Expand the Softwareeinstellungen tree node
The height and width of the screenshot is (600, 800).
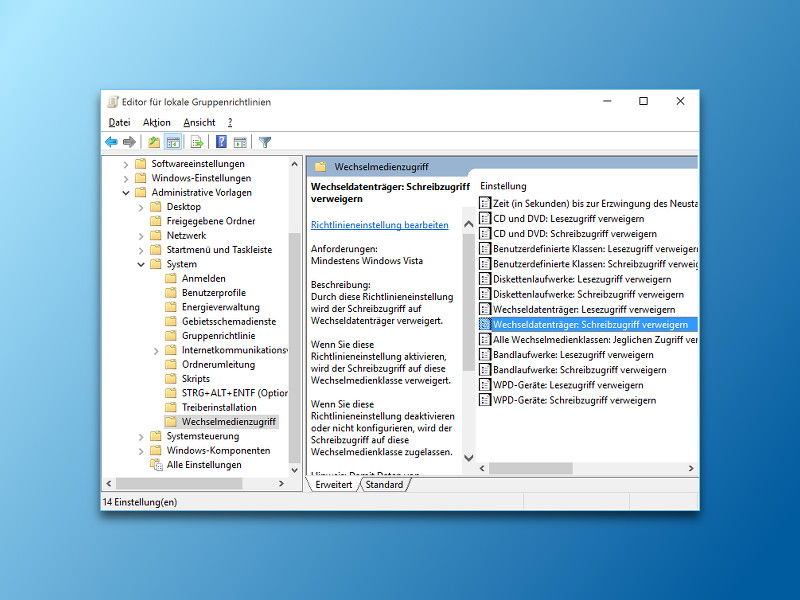126,164
